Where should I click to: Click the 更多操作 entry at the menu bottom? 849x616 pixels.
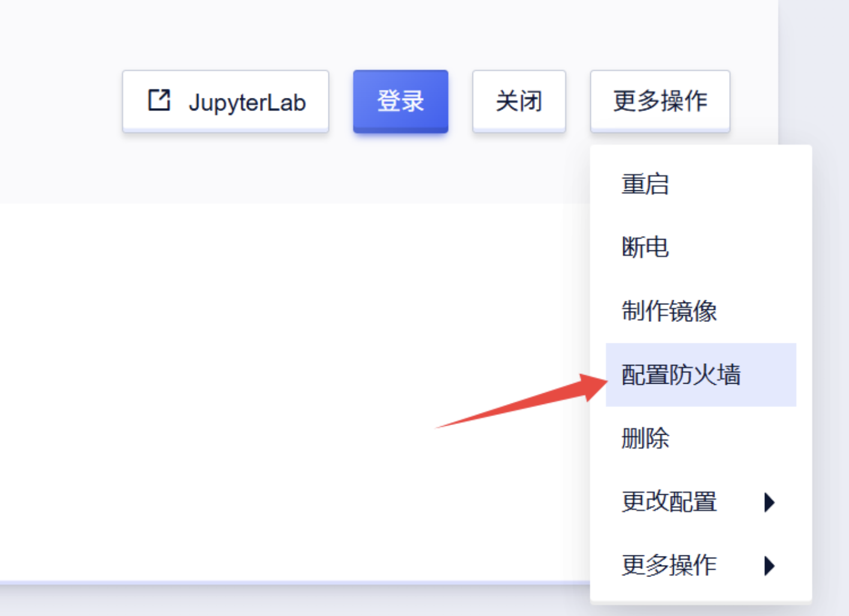[x=669, y=565]
